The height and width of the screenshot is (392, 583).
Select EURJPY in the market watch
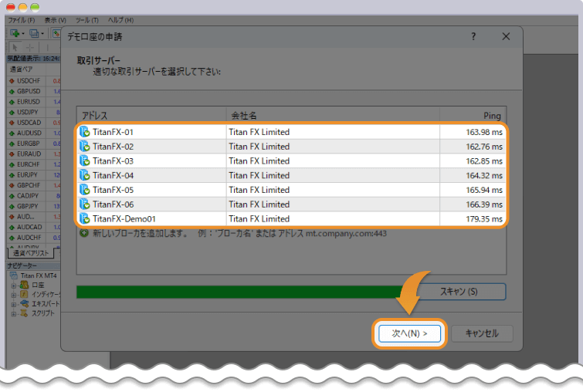[27, 174]
